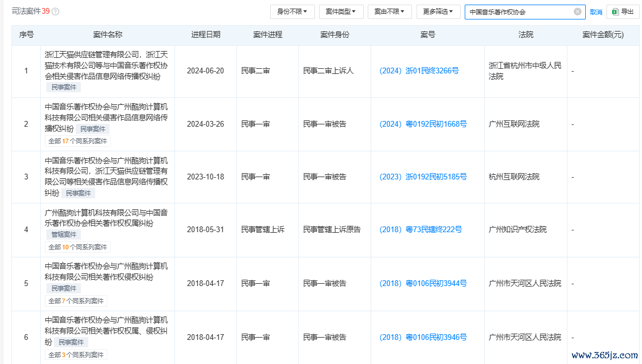Image resolution: width=642 pixels, height=364 pixels.
Task: Click the date 2024-06-20 in row 1
Action: (205, 71)
